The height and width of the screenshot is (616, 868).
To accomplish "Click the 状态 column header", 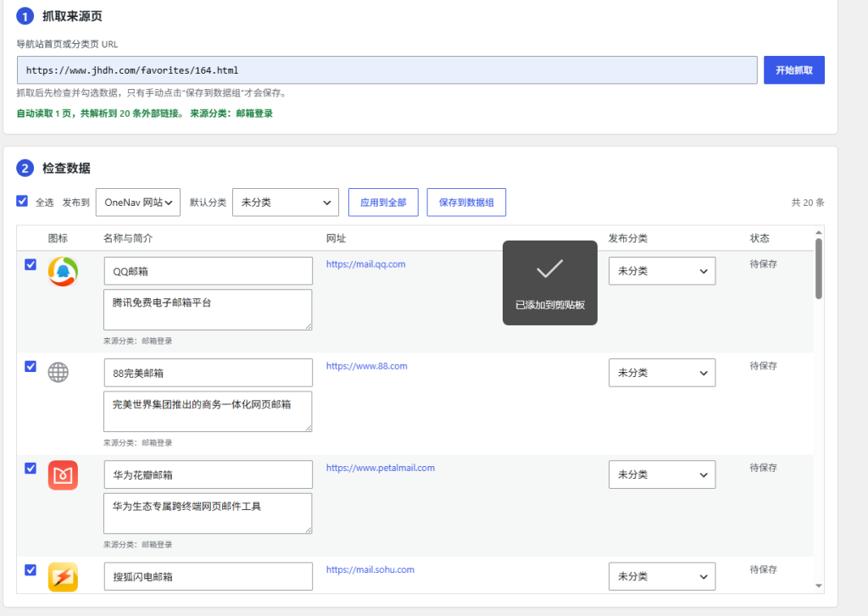I will 759,239.
